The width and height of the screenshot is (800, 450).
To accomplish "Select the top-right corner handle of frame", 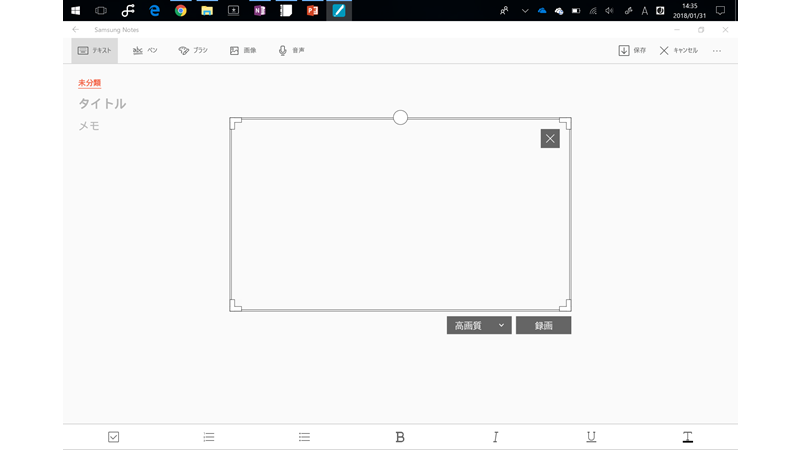I will point(565,123).
